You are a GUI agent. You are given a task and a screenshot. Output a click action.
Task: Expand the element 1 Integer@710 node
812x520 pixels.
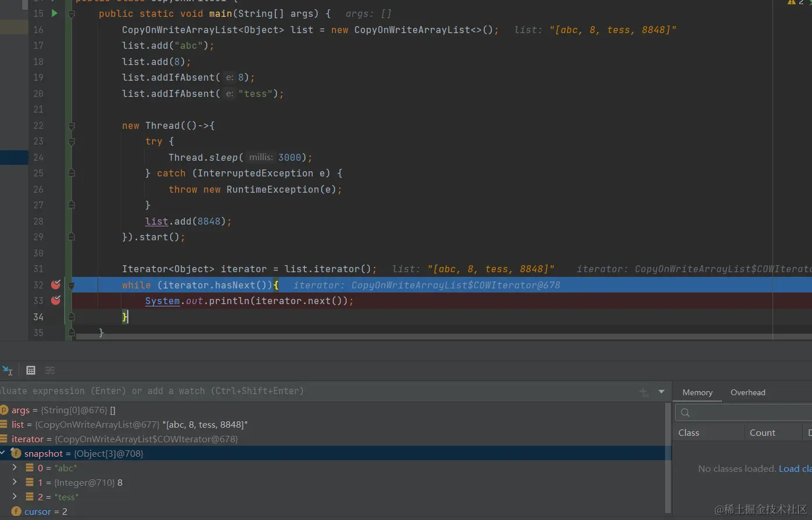point(15,482)
